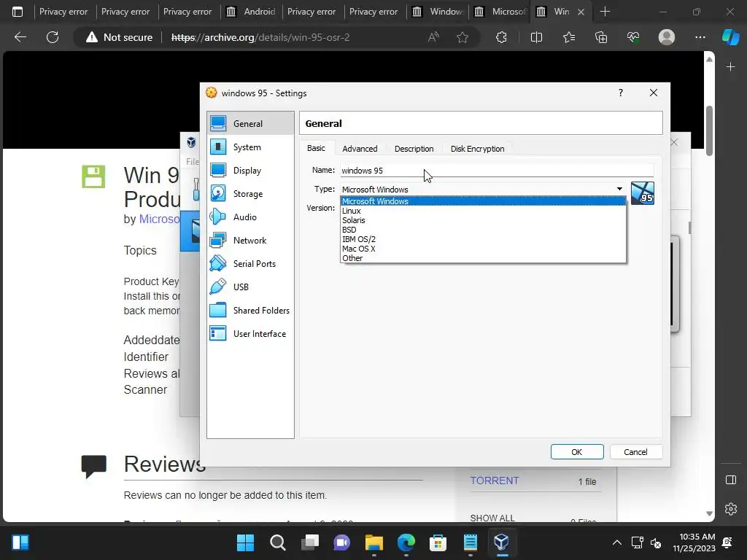
Task: Open the Windows Start menu
Action: point(245,542)
